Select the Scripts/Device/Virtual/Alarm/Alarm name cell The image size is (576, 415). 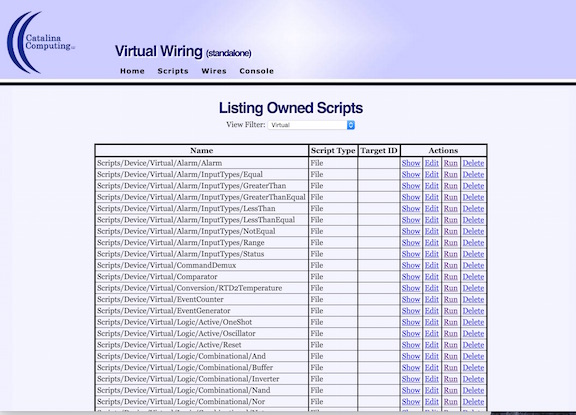click(202, 163)
